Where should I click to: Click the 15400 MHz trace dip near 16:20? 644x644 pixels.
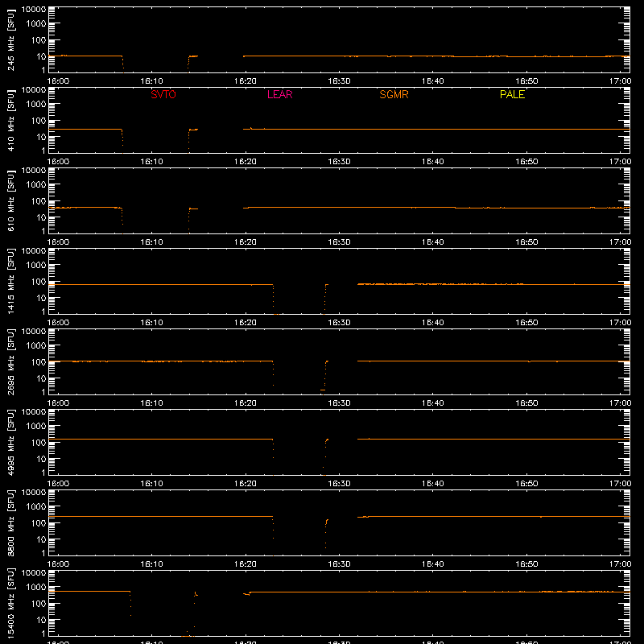coord(246,594)
